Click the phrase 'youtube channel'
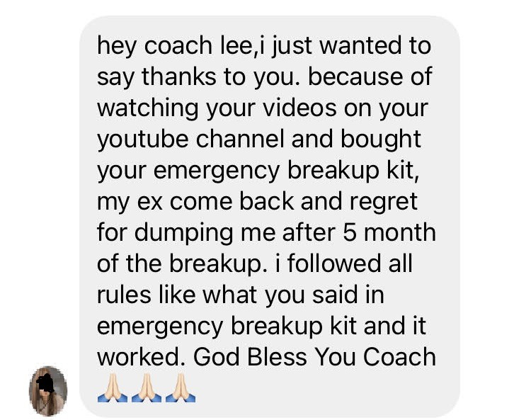Screen dimensions: 531x420 (x=190, y=139)
